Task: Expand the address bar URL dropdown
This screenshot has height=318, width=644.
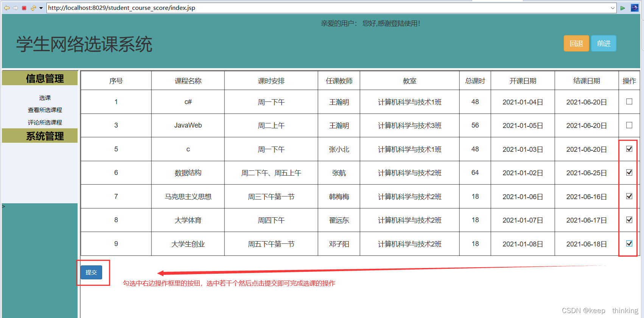Action: (613, 8)
